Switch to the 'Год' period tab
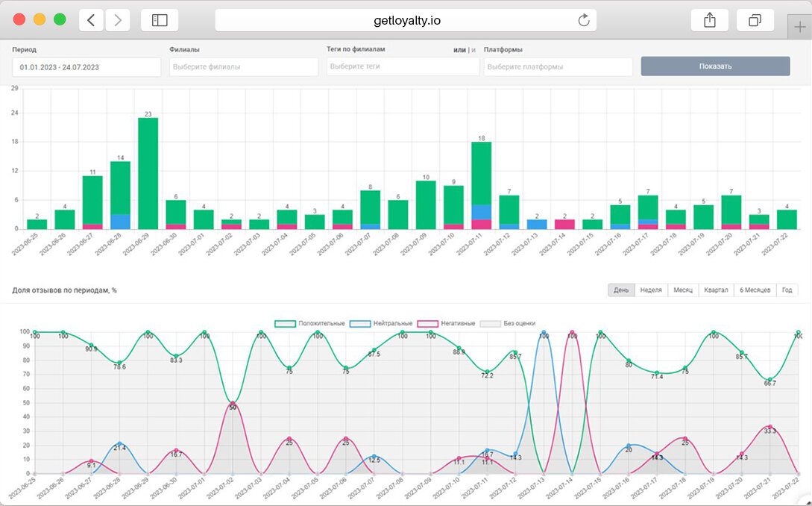The width and height of the screenshot is (812, 506). click(787, 290)
